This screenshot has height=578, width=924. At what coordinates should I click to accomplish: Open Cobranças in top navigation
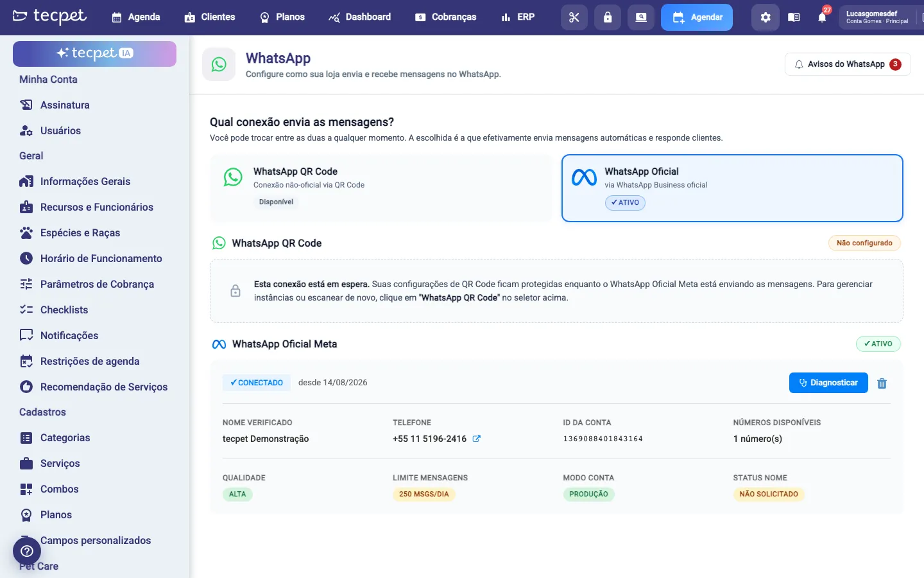[x=446, y=17]
